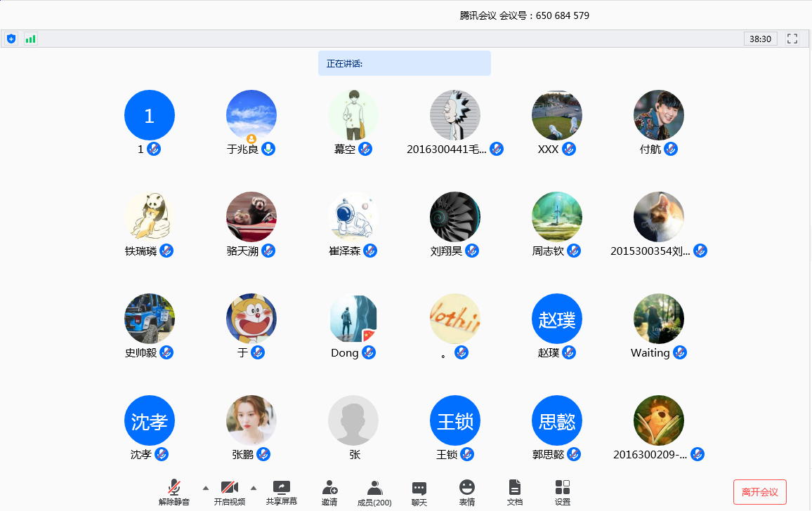
Task: Open meeting settings
Action: click(x=562, y=493)
